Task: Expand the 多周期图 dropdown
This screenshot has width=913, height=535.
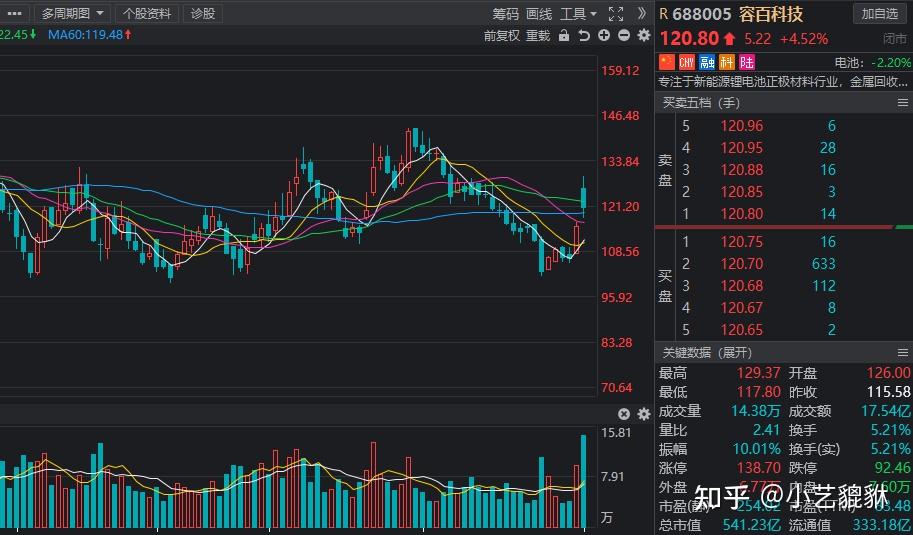Action: (x=72, y=13)
